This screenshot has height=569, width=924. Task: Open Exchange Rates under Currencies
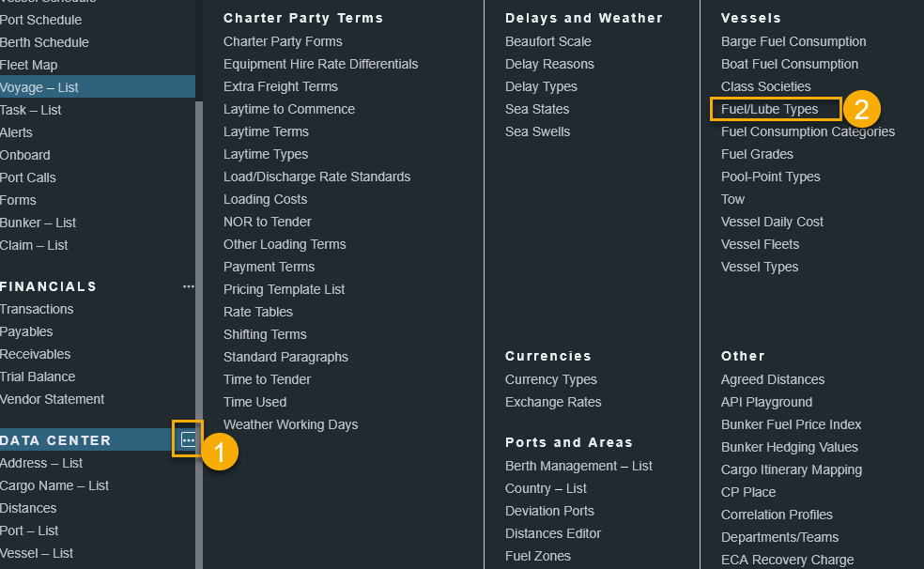tap(553, 402)
